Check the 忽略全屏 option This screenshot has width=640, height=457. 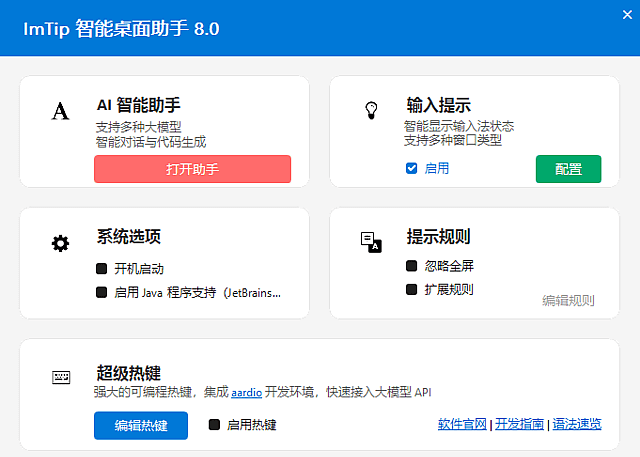411,266
